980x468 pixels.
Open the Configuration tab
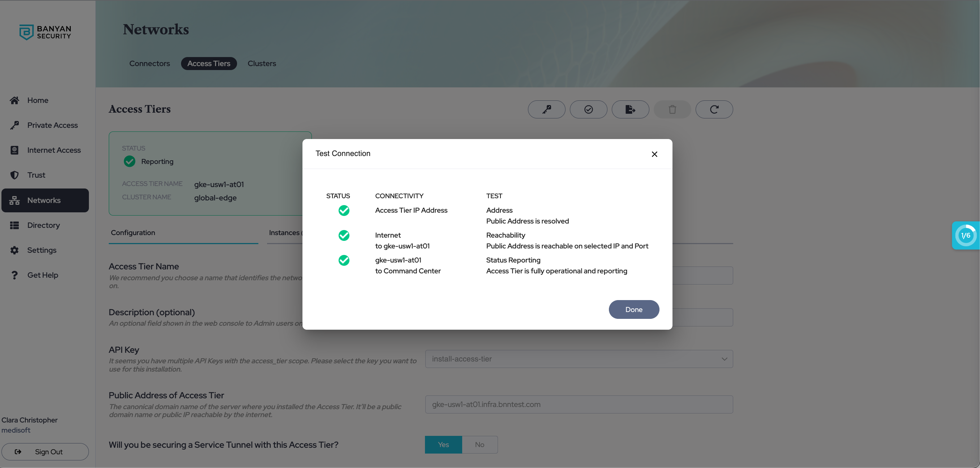point(133,233)
